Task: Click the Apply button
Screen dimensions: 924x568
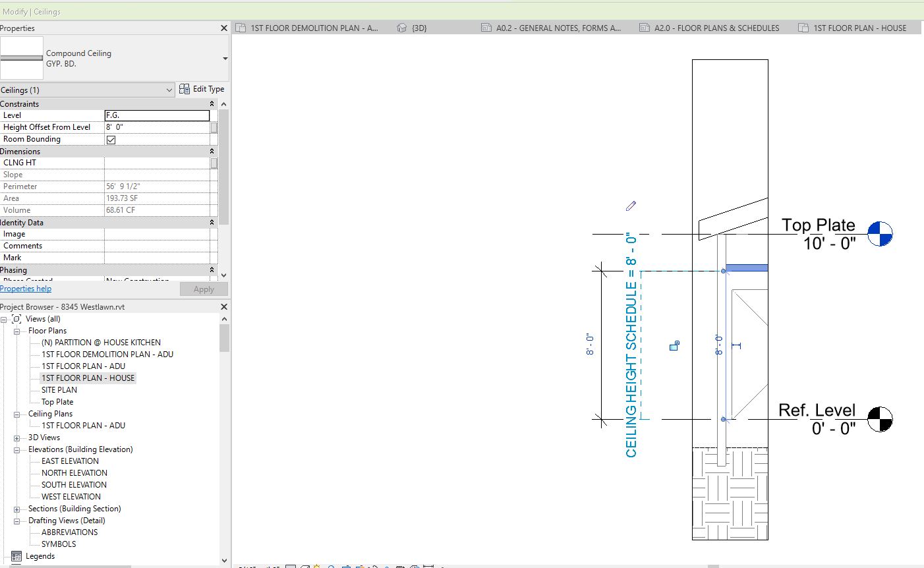Action: click(x=204, y=289)
